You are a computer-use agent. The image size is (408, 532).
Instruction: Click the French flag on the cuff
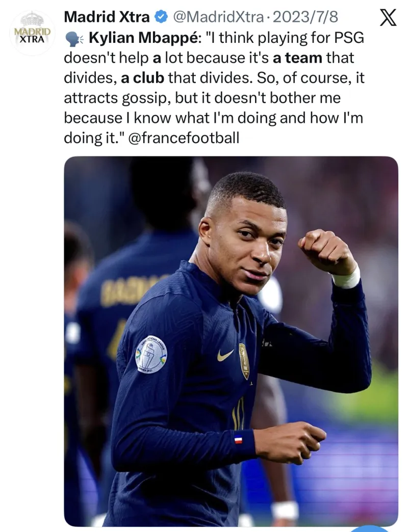coord(238,438)
